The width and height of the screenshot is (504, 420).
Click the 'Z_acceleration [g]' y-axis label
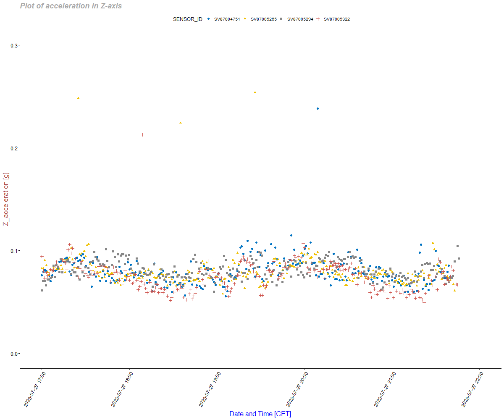click(x=6, y=199)
